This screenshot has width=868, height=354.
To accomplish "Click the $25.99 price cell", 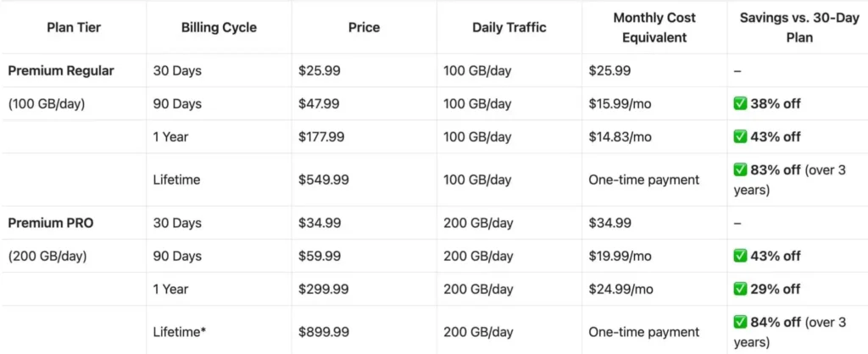I will tap(320, 71).
